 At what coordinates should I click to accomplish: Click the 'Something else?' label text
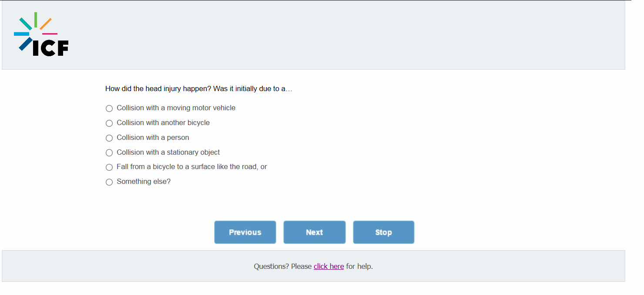click(144, 182)
